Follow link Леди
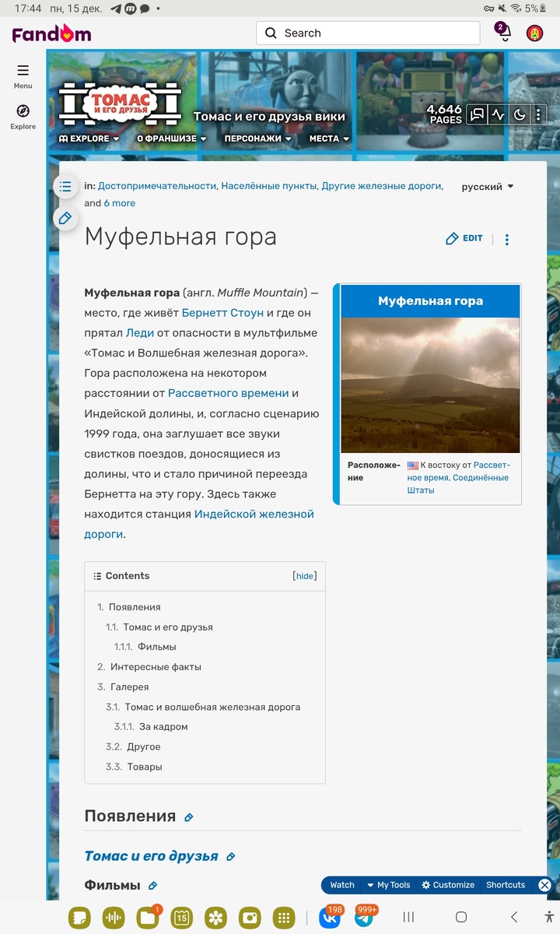The image size is (560, 934). [x=140, y=333]
